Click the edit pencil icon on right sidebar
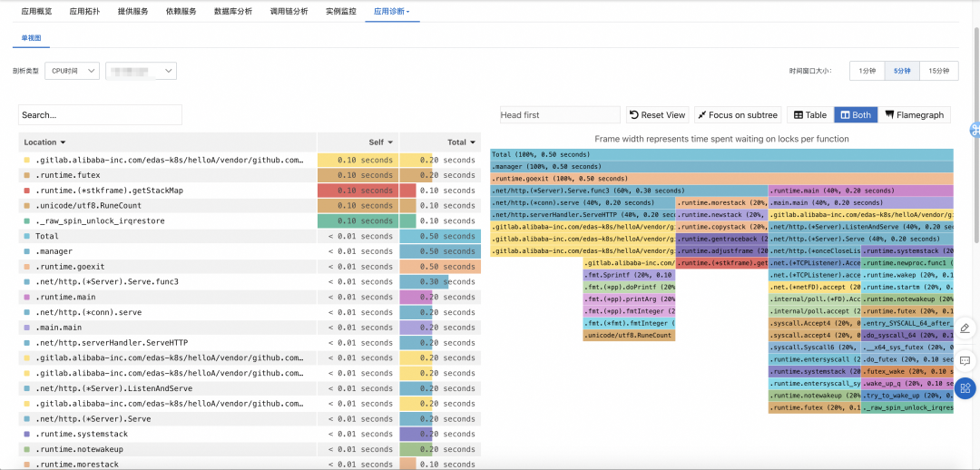 [965, 328]
